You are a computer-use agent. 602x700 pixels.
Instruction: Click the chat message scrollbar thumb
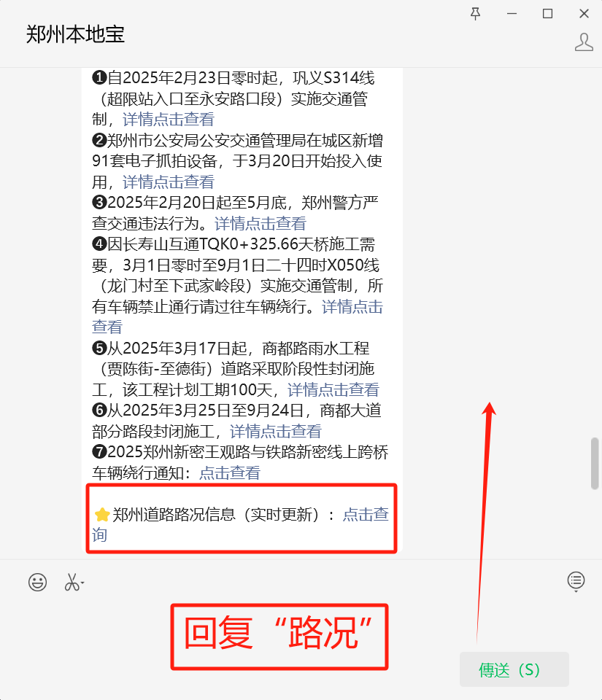coord(595,464)
